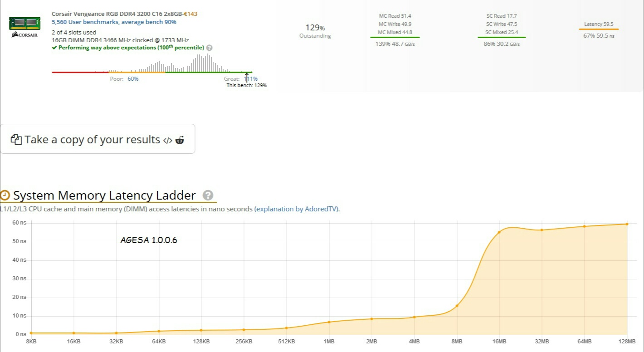Open 5,560 User benchmarks link
This screenshot has height=352, width=644.
coord(114,22)
